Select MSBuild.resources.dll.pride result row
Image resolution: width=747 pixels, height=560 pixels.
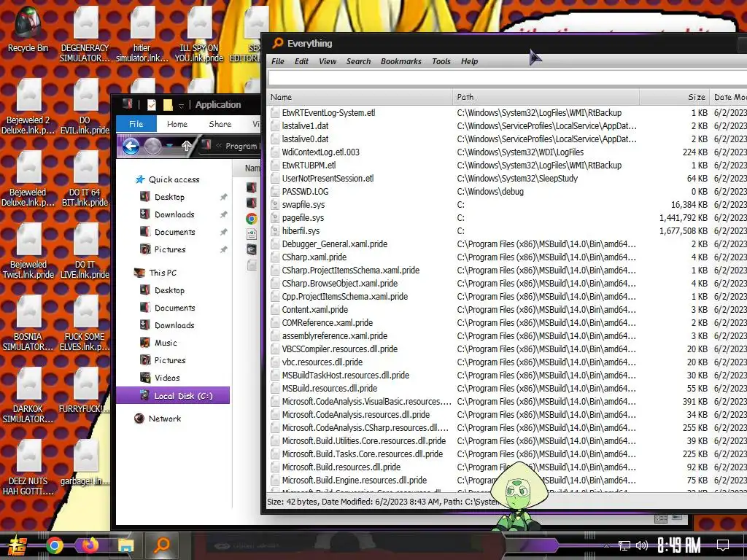pyautogui.click(x=507, y=389)
